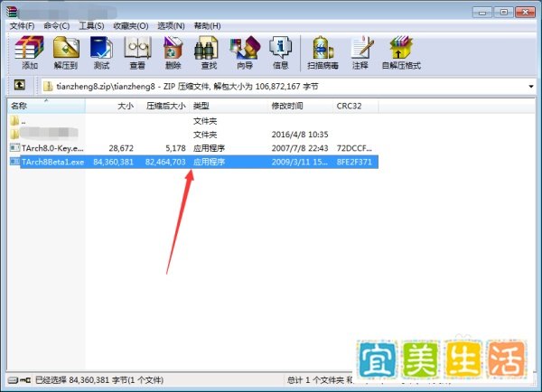Sort by 名称 column header
Screen dimensions: 542x392
tap(46, 106)
